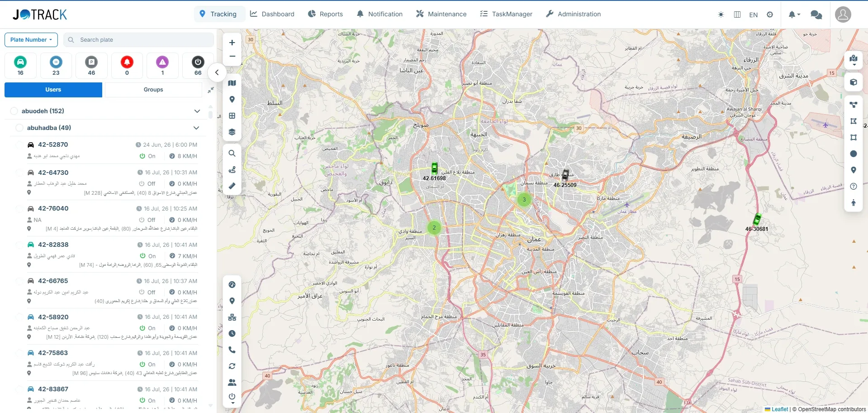Switch to the Groups tab
Image resolution: width=868 pixels, height=413 pixels.
point(153,90)
